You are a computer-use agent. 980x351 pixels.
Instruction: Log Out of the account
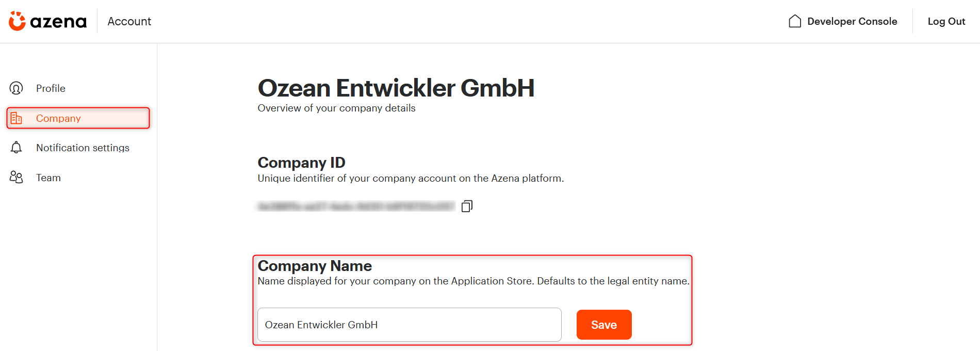[946, 21]
